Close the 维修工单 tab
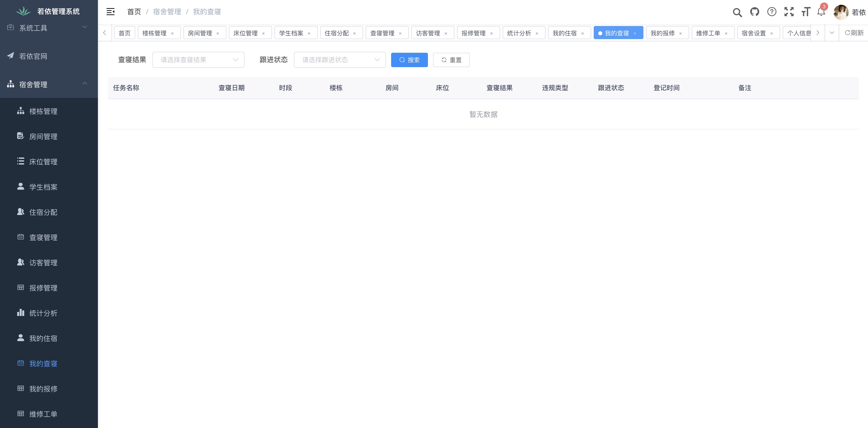 click(726, 33)
